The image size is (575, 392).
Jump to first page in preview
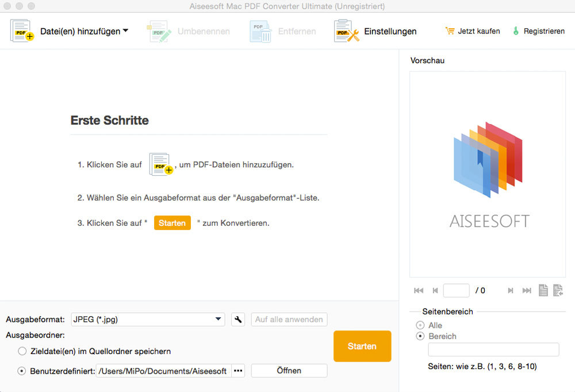point(419,290)
